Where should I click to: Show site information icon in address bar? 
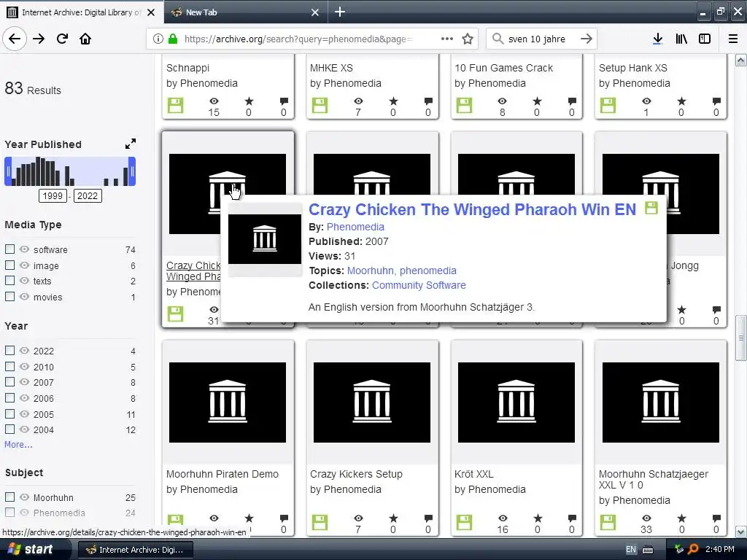click(x=158, y=39)
